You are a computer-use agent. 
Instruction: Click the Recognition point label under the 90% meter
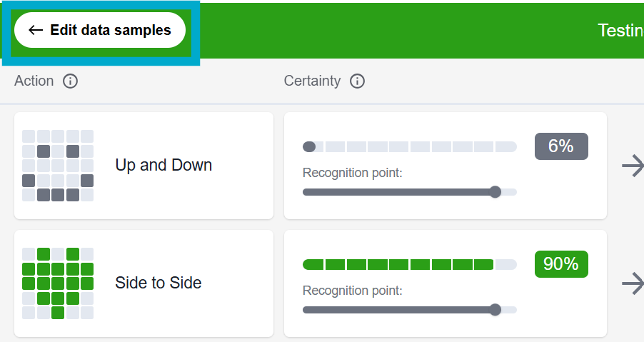tap(352, 291)
